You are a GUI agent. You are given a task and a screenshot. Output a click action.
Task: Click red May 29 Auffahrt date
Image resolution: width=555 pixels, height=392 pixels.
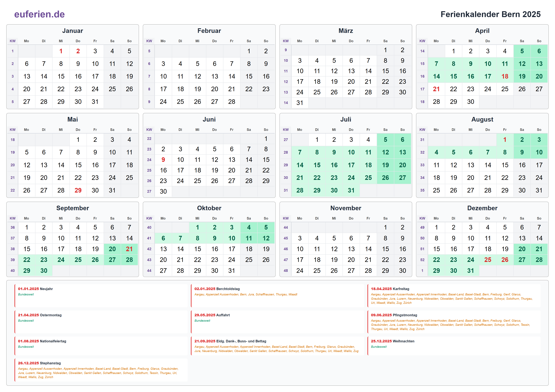(78, 190)
